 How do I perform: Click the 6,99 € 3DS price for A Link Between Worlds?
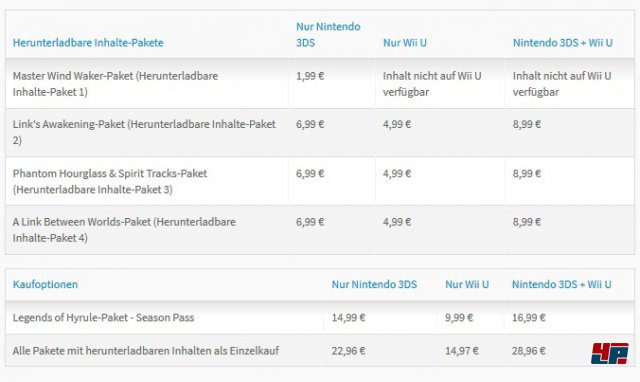click(310, 222)
